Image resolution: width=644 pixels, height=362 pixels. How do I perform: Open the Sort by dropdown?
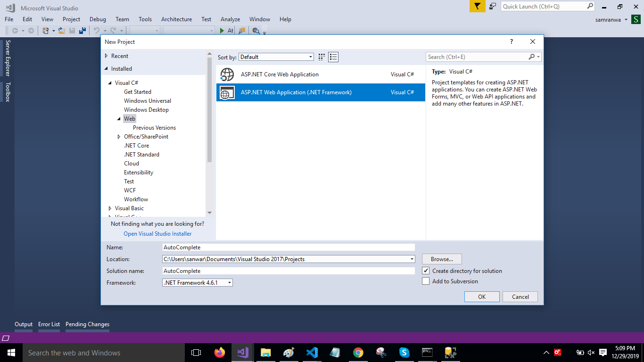(276, 57)
